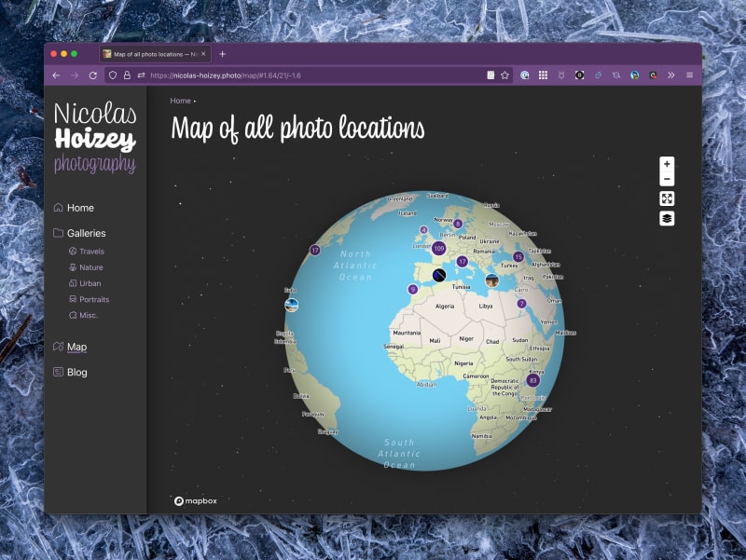Click the 15 photo cluster near Turkey
This screenshot has height=560, width=746.
tap(518, 257)
